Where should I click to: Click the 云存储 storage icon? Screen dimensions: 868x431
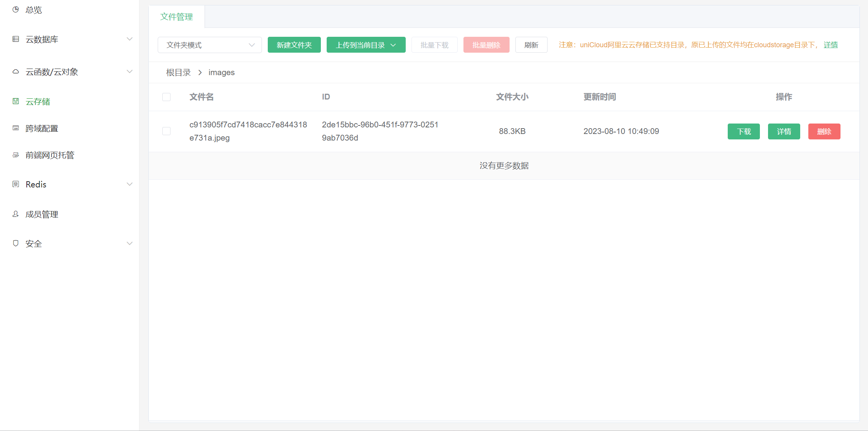click(15, 101)
